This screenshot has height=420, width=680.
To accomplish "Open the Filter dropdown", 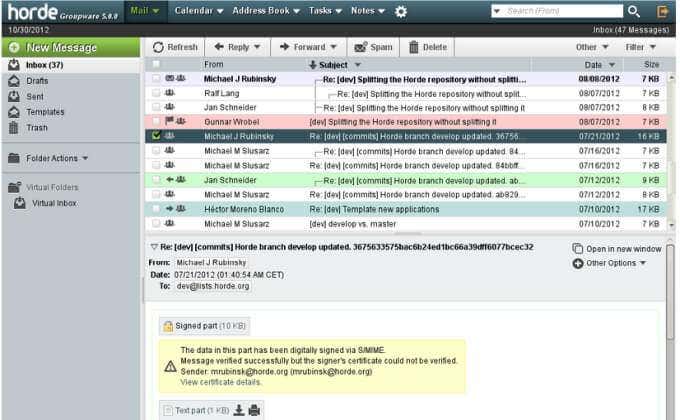I will pos(641,47).
